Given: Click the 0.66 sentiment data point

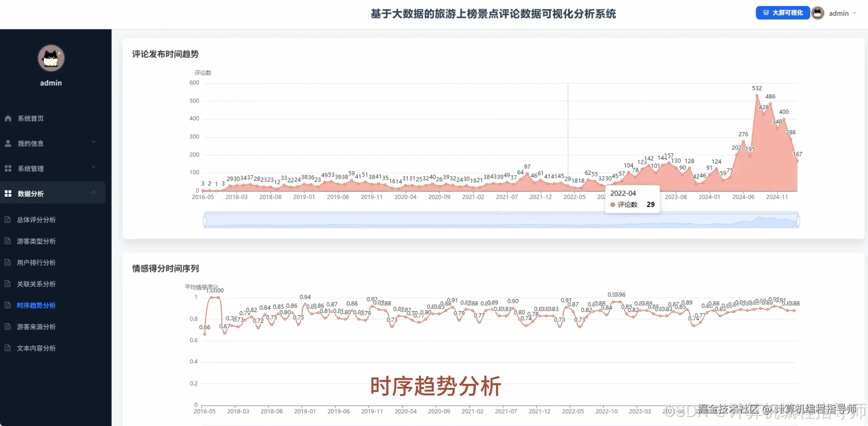Looking at the screenshot, I should [x=205, y=334].
